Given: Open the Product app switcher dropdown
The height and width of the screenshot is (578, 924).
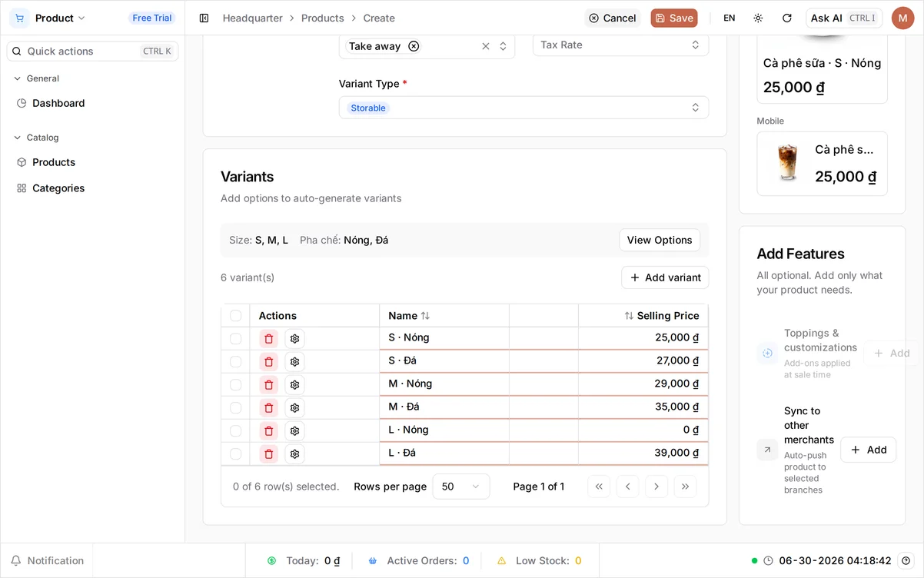Looking at the screenshot, I should coord(61,18).
